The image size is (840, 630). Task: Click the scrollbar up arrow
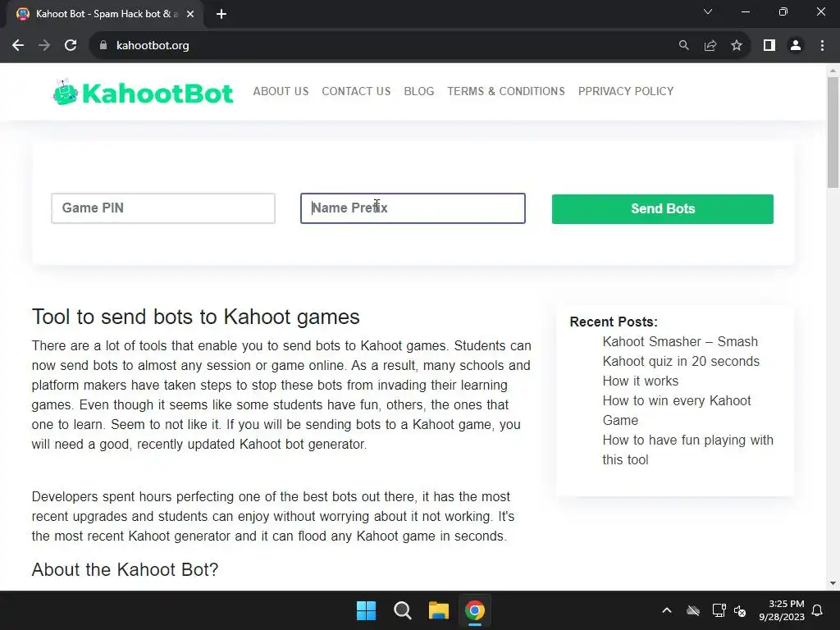(833, 70)
